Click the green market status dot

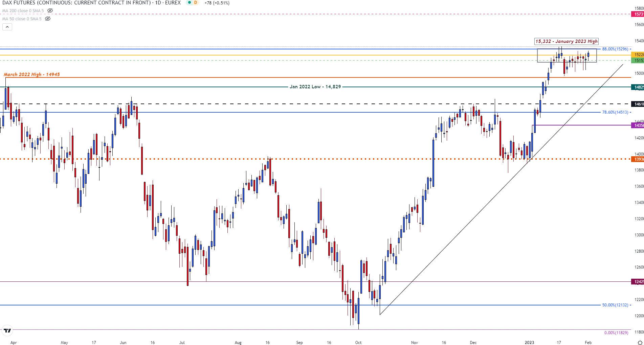tap(190, 3)
